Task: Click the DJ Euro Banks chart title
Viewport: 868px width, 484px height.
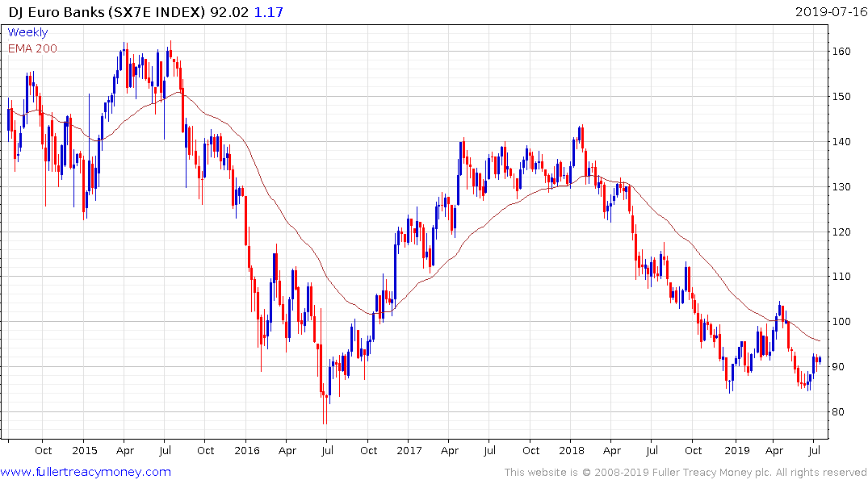Action: pos(107,11)
